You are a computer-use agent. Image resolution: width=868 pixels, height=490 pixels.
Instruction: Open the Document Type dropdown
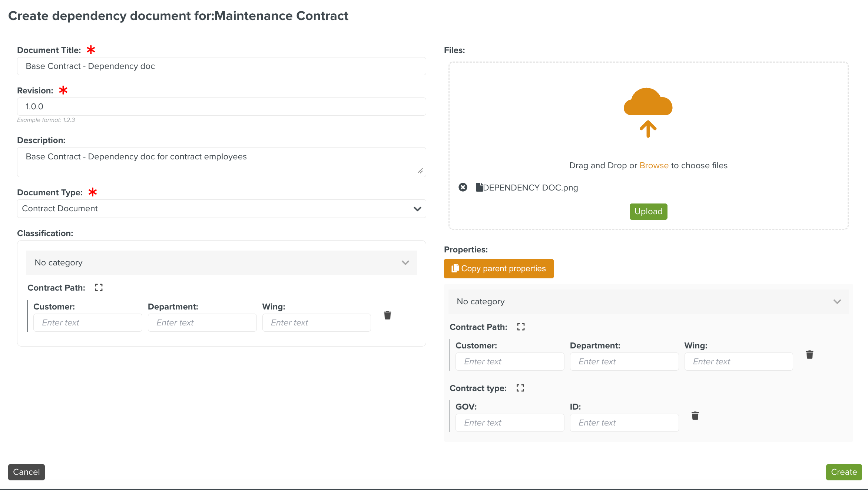coord(221,209)
